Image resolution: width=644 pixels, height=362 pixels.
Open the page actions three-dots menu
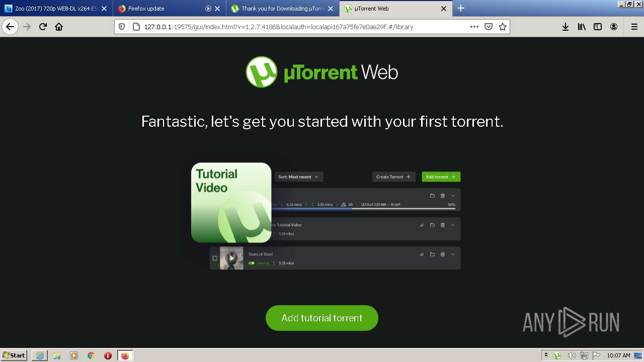tap(474, 27)
